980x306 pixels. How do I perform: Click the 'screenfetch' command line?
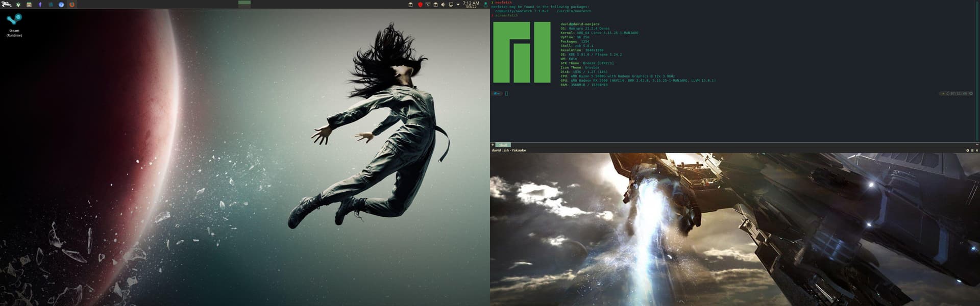[x=506, y=15]
